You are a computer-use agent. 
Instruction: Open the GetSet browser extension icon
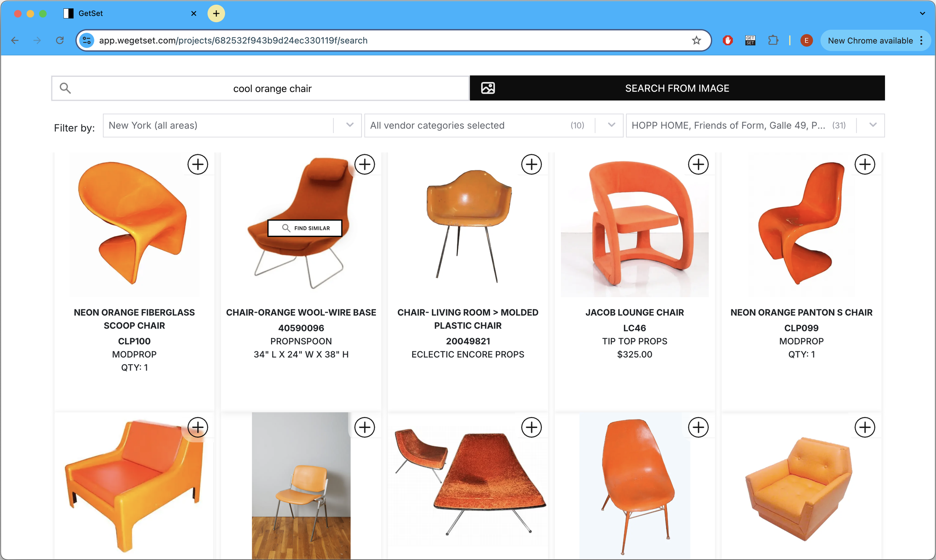750,40
